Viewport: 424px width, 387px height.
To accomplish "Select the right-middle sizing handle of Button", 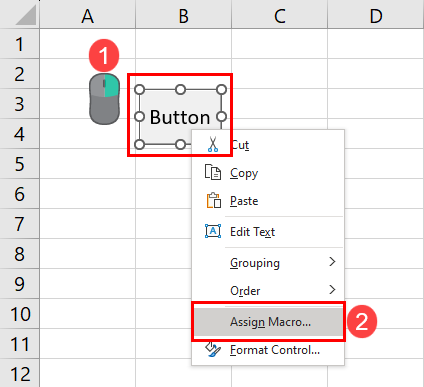I will pos(221,117).
